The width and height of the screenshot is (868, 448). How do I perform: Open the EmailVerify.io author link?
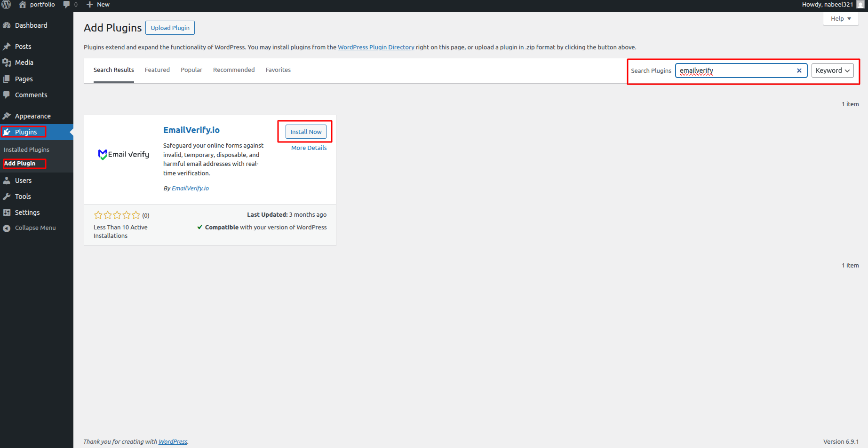pos(190,188)
